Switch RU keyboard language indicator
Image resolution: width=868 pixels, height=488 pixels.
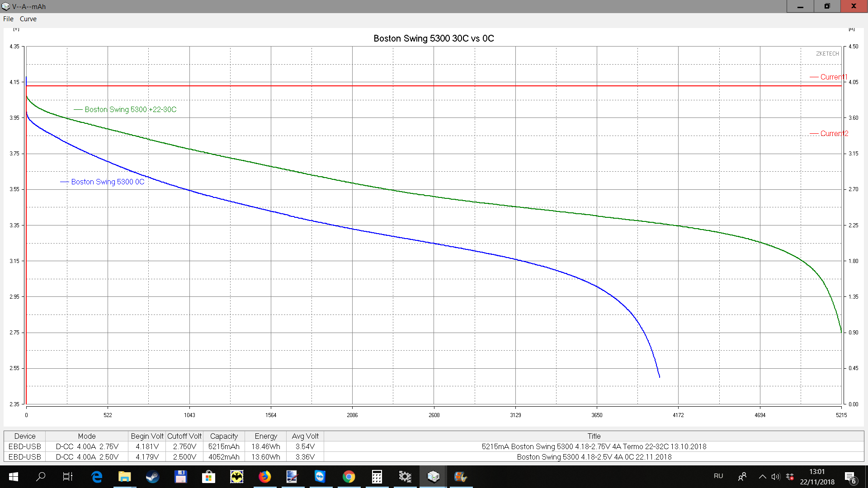(x=718, y=476)
